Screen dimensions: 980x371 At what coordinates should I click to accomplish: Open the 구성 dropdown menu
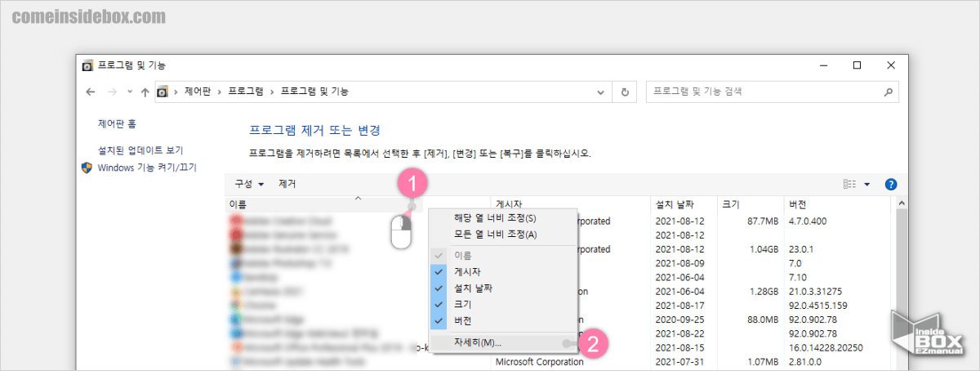pyautogui.click(x=249, y=184)
